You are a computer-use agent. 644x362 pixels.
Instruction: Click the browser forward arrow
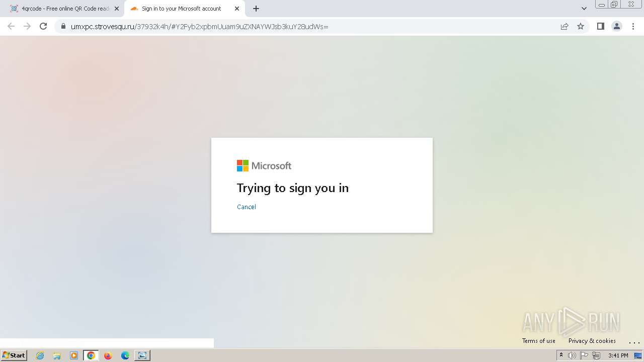(x=27, y=26)
